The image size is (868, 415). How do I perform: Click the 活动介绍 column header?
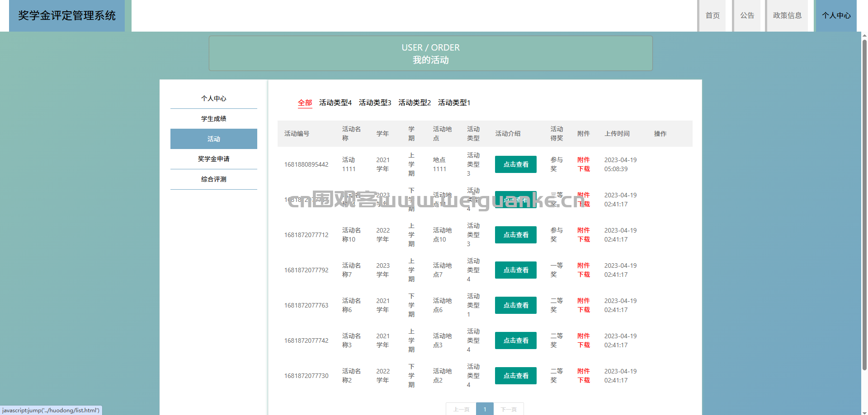[x=508, y=134]
